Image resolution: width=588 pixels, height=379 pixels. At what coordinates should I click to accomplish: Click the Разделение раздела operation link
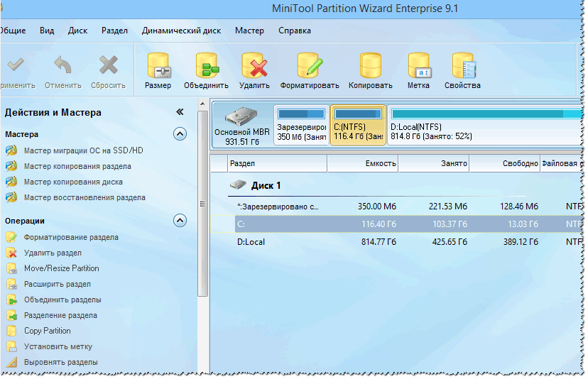pyautogui.click(x=60, y=316)
